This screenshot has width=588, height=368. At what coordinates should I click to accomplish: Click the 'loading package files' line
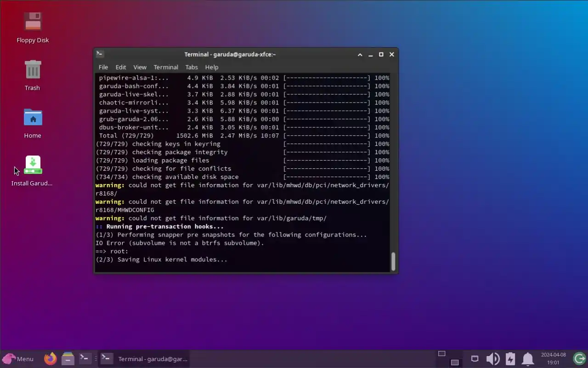point(243,161)
